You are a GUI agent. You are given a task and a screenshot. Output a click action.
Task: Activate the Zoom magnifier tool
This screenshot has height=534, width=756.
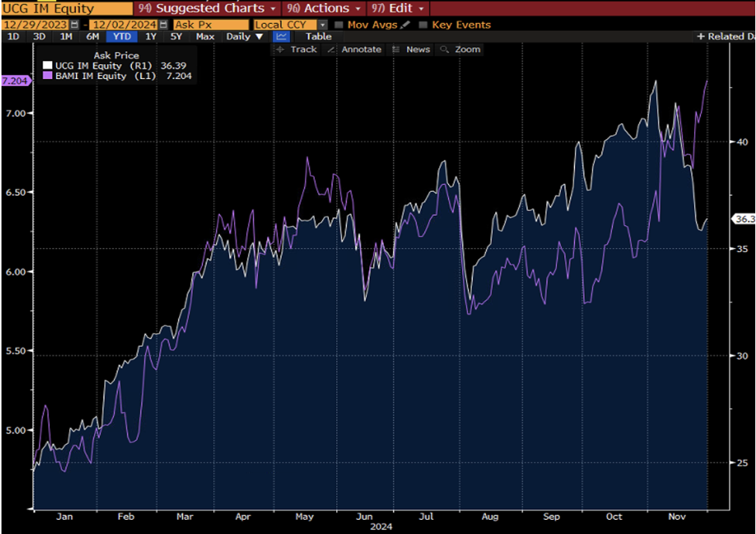coord(461,49)
